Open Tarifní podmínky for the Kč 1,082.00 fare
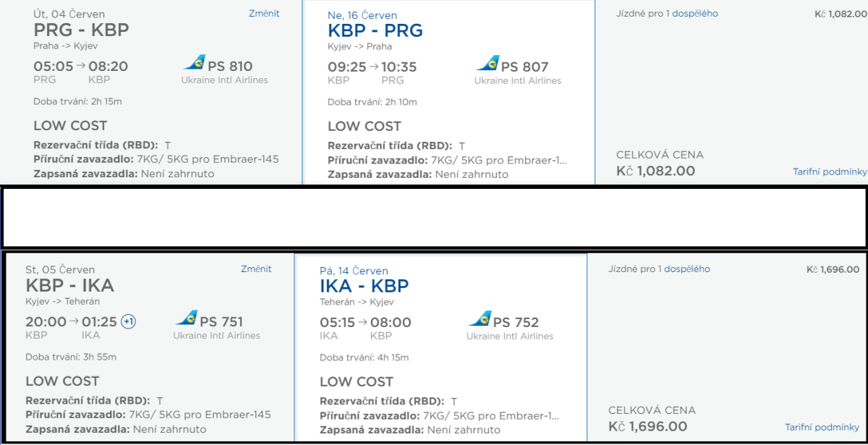 click(x=830, y=171)
